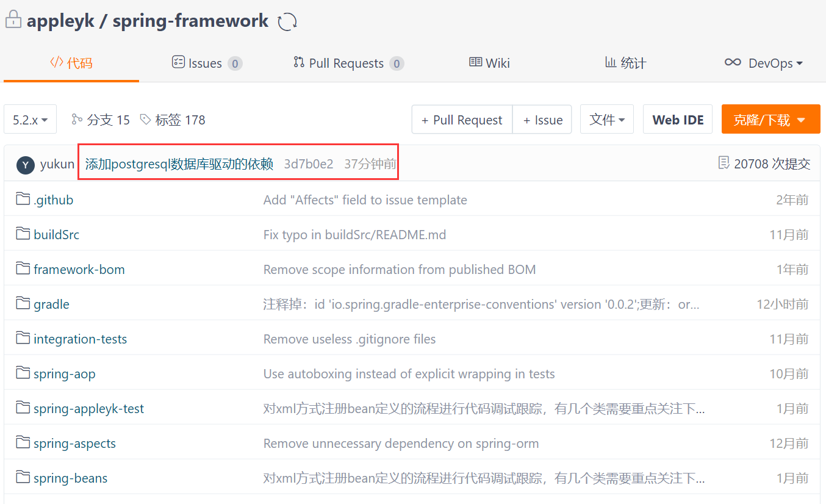Click the tag icon before 标签 178

coord(144,120)
